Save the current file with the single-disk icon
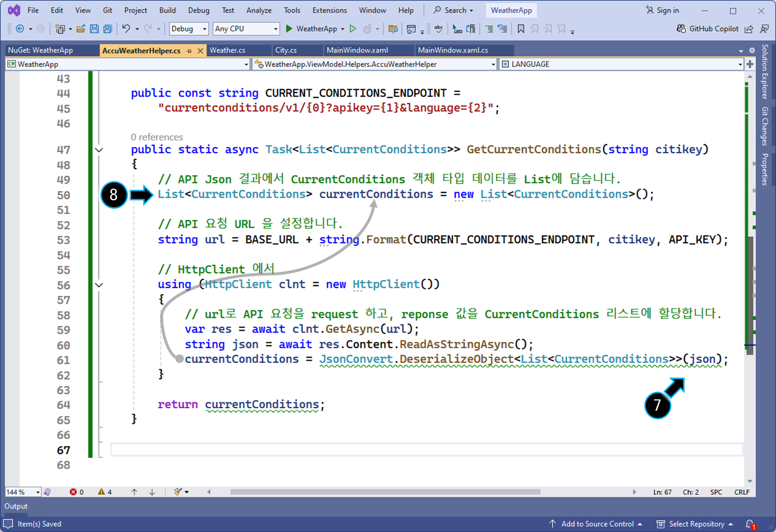 pos(94,29)
